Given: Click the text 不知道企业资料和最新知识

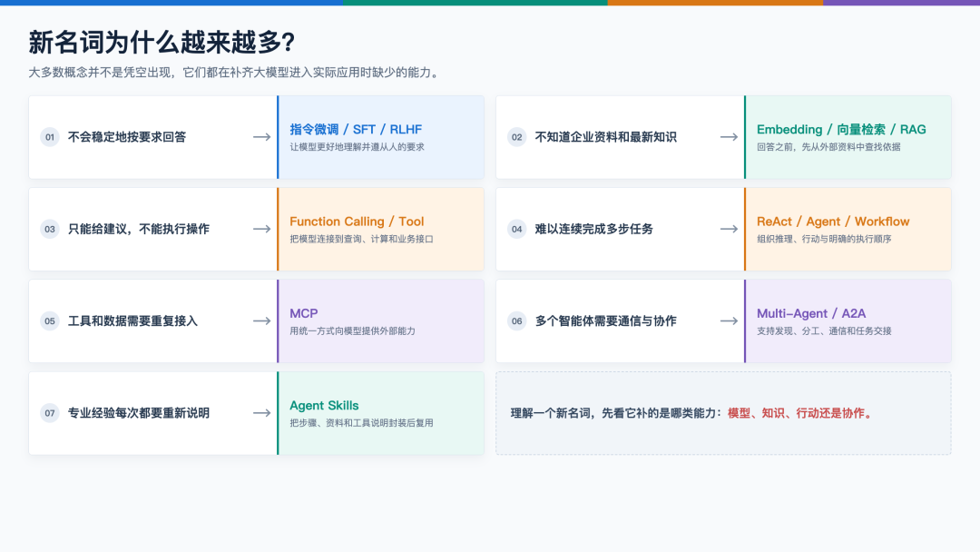Looking at the screenshot, I should pos(605,137).
